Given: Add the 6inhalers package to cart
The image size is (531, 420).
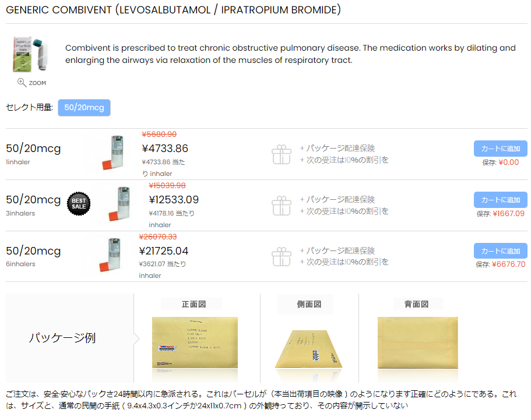Looking at the screenshot, I should tap(500, 251).
